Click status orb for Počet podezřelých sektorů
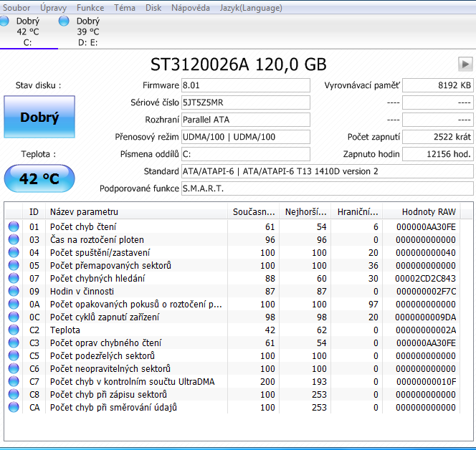 coord(14,356)
